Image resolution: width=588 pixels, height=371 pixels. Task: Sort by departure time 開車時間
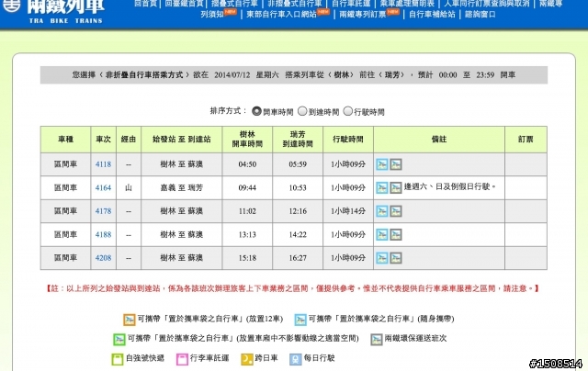pos(256,111)
